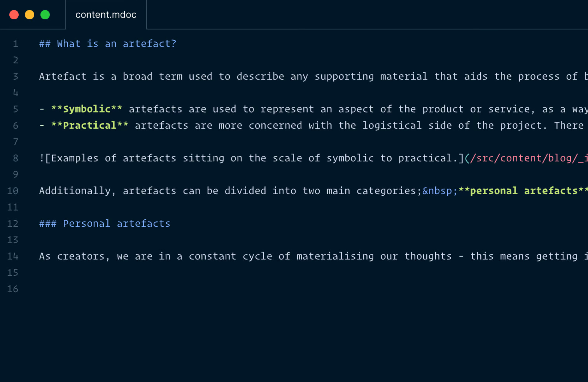Viewport: 588px width, 382px height.
Task: Click the "What is an artefact?" heading text
Action: tap(117, 44)
